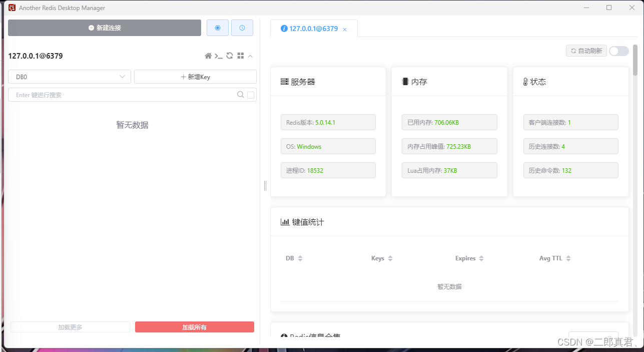Viewport: 644px width, 352px height.
Task: Switch to the 127.0.0.1@6379 status tab
Action: tap(314, 29)
